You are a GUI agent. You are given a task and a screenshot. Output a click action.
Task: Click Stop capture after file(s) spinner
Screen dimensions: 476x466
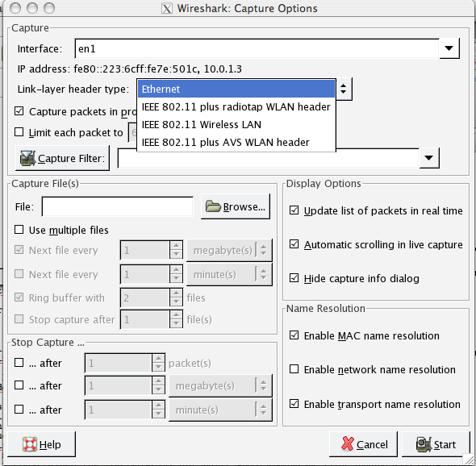click(152, 319)
